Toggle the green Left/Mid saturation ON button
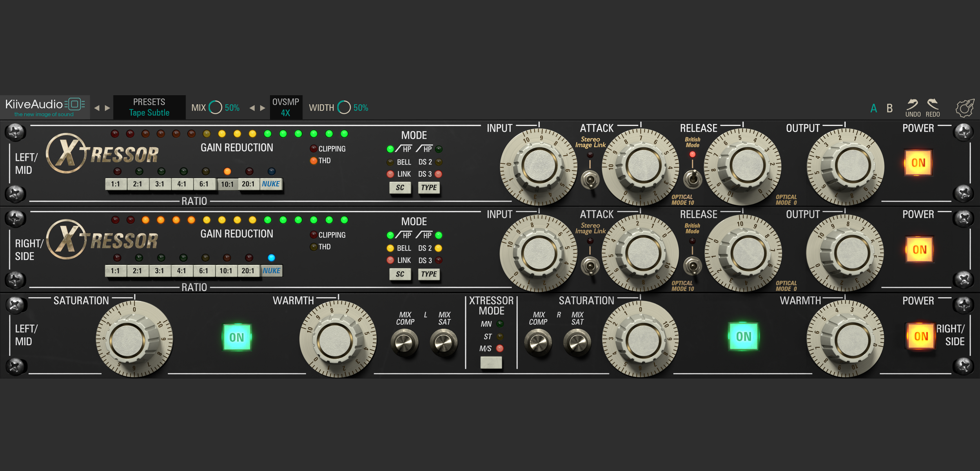Screen dimensions: 980x471 coord(237,337)
